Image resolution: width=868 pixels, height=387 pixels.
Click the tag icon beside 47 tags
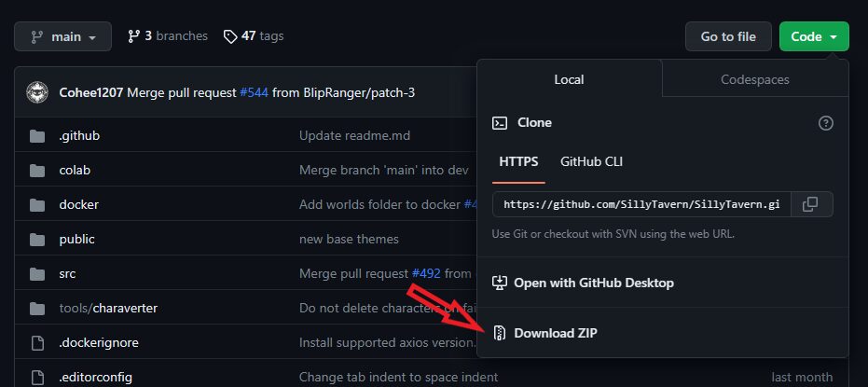pyautogui.click(x=230, y=36)
